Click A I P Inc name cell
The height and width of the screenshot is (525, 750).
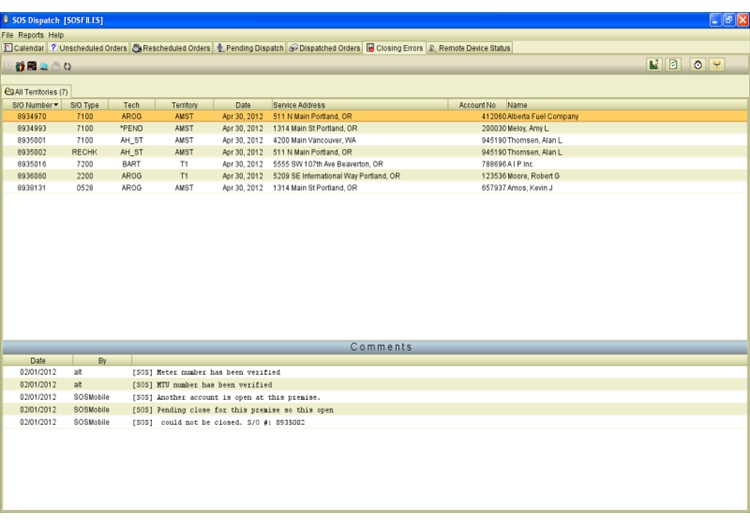coord(520,164)
